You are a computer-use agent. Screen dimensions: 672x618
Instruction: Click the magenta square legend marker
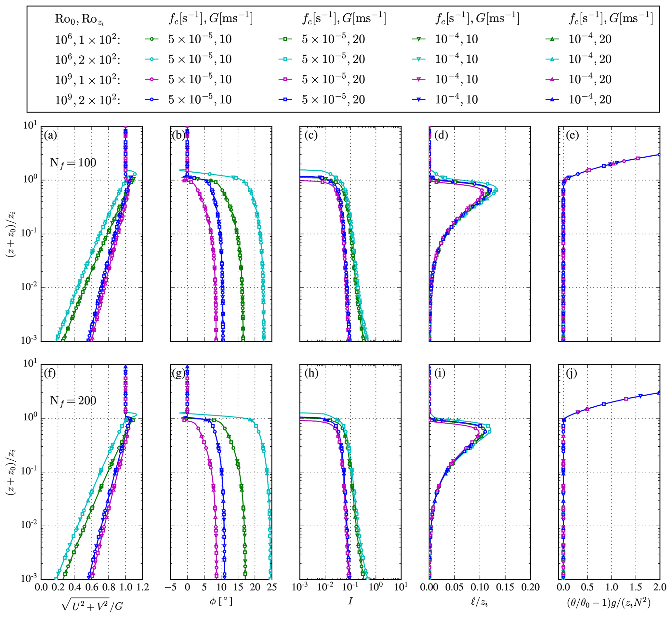(x=286, y=79)
